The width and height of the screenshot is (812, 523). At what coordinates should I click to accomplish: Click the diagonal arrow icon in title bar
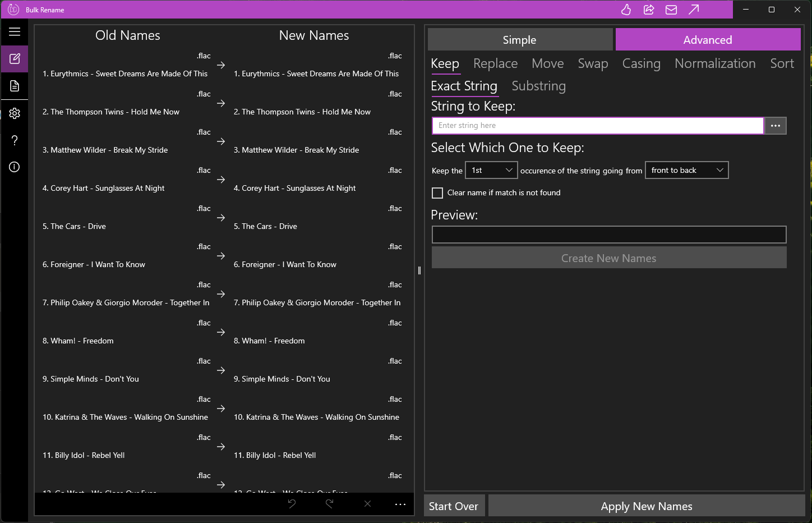click(694, 10)
